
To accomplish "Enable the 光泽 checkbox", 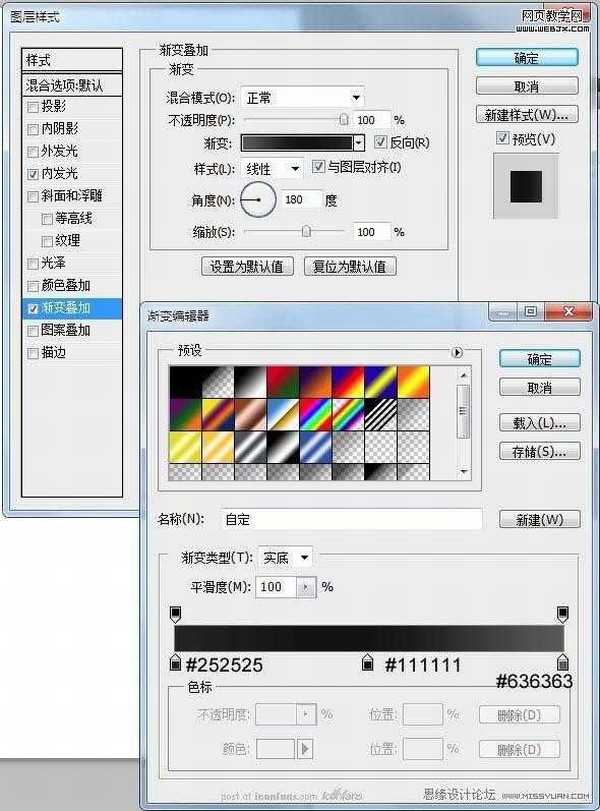I will click(x=33, y=264).
